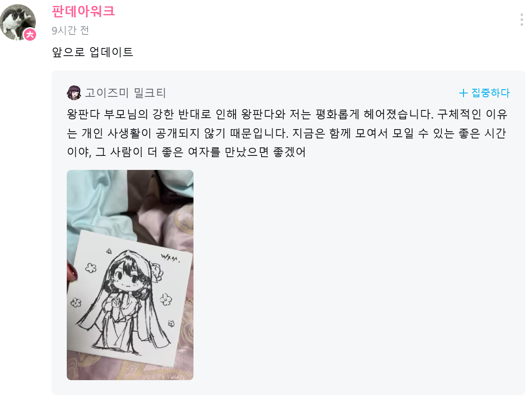The height and width of the screenshot is (395, 532).
Task: Click quoted text line starting 는 개인 사생활이
Action: [x=287, y=133]
